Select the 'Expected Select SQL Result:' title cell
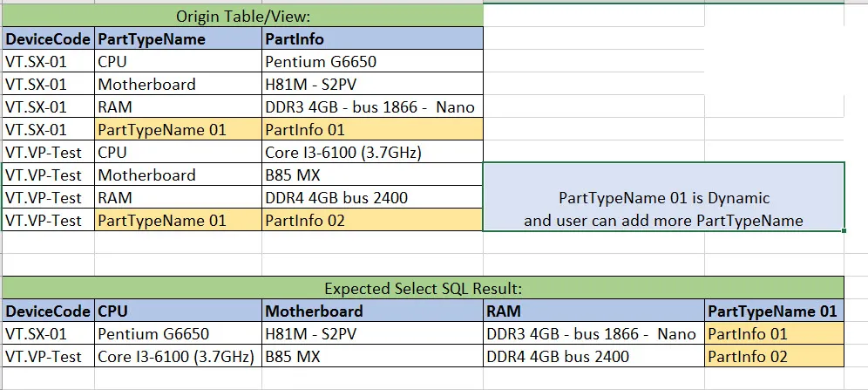Image resolution: width=868 pixels, height=390 pixels. (423, 289)
